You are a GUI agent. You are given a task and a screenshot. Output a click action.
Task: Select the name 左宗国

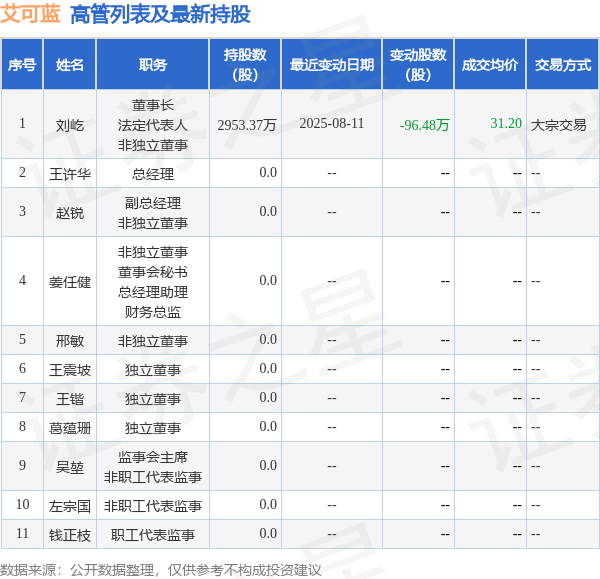coord(70,506)
